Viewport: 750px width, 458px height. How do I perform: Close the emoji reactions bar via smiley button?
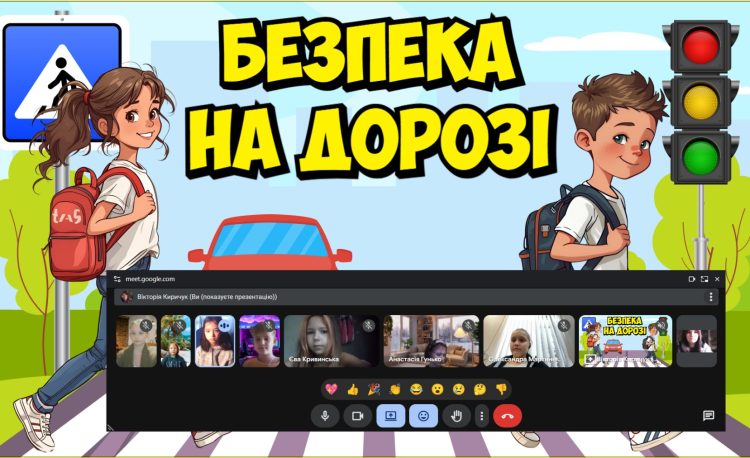click(422, 416)
